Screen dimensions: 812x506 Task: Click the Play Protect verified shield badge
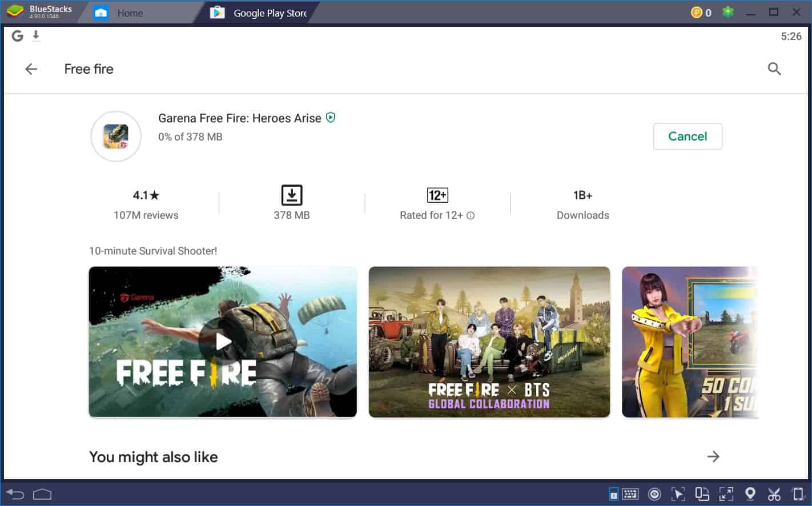tap(331, 118)
